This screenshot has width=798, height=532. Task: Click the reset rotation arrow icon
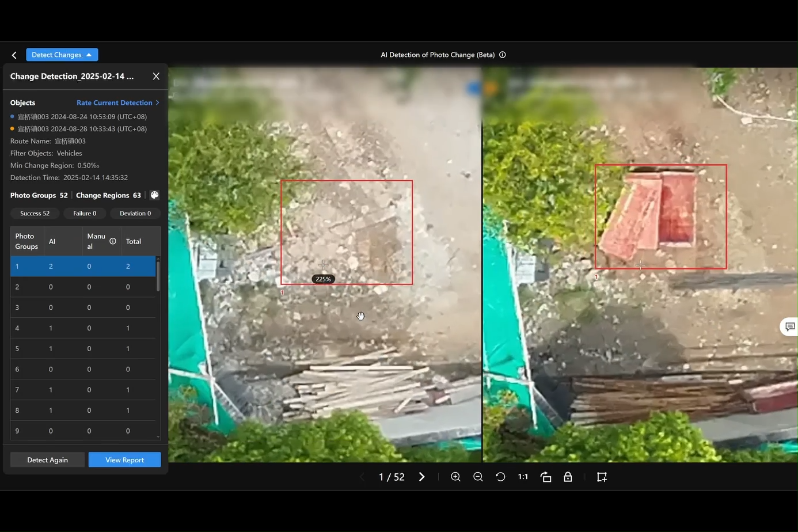coord(500,477)
